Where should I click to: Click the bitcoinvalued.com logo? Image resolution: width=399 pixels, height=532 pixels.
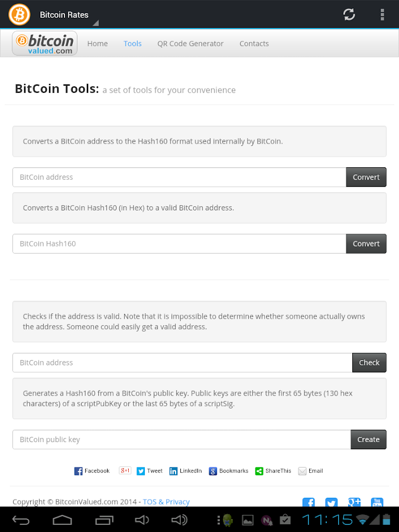coord(45,43)
